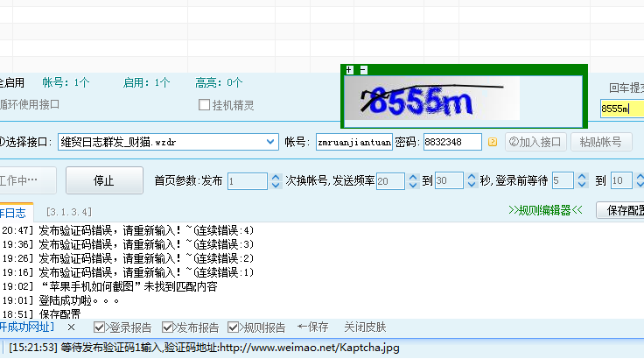The width and height of the screenshot is (644, 359).
Task: Click the version label [3.1.3.4]
Action: point(69,212)
